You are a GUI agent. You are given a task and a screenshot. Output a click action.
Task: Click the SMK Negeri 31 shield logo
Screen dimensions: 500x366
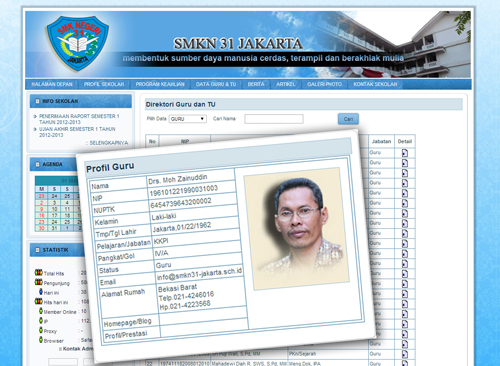[x=78, y=43]
